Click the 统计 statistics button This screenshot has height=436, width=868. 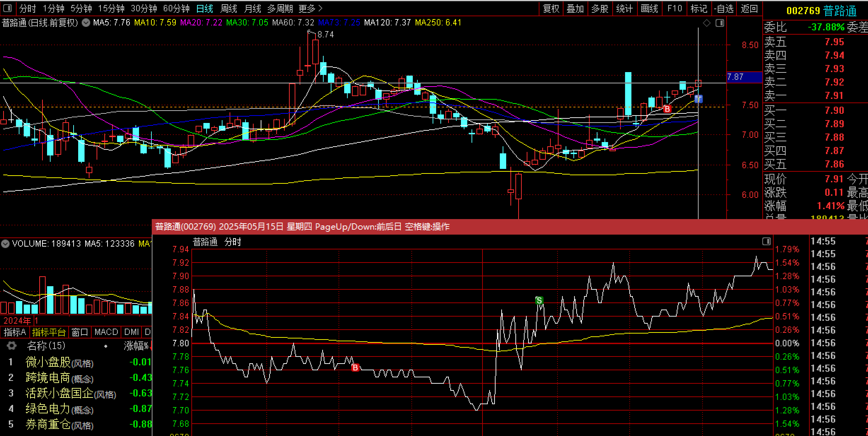(x=624, y=8)
